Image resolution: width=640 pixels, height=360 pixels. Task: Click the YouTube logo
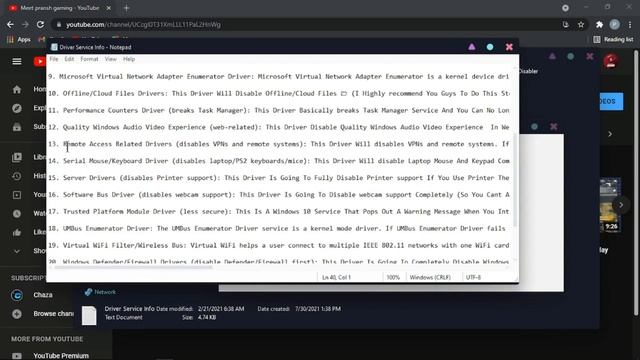pyautogui.click(x=40, y=61)
